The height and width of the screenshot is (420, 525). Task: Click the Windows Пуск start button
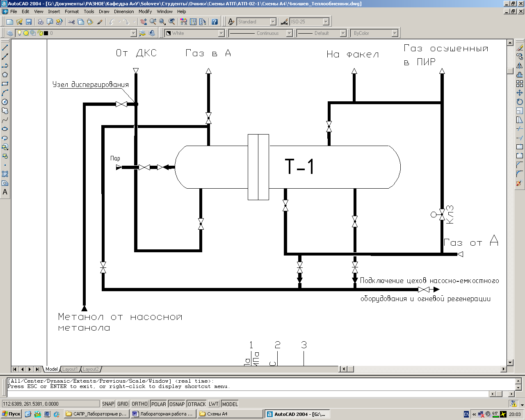tap(11, 414)
